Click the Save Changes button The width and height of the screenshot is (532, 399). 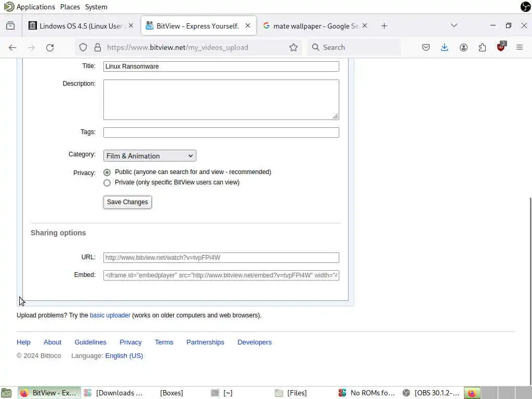pyautogui.click(x=128, y=202)
